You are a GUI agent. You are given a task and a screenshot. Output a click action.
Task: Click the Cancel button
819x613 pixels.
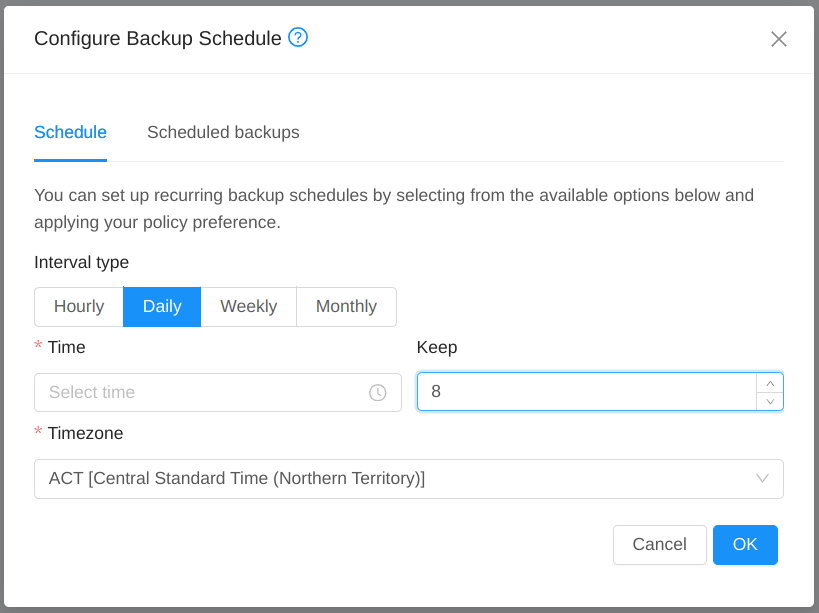(x=659, y=544)
